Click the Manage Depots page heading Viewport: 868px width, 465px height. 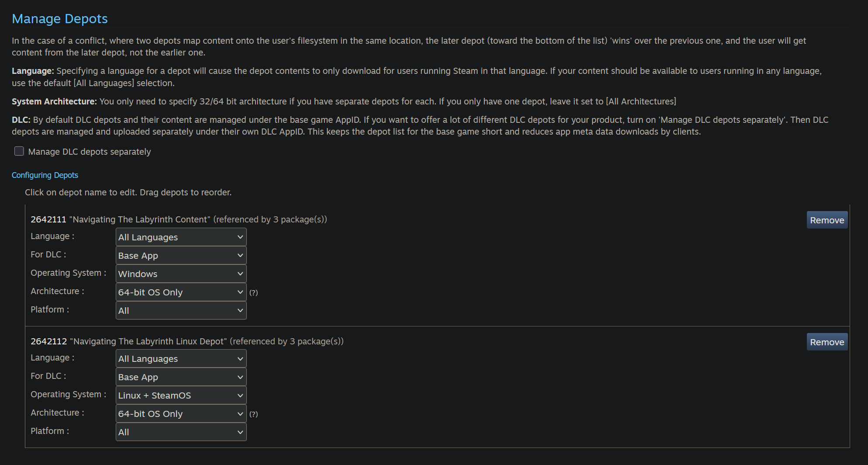tap(60, 19)
